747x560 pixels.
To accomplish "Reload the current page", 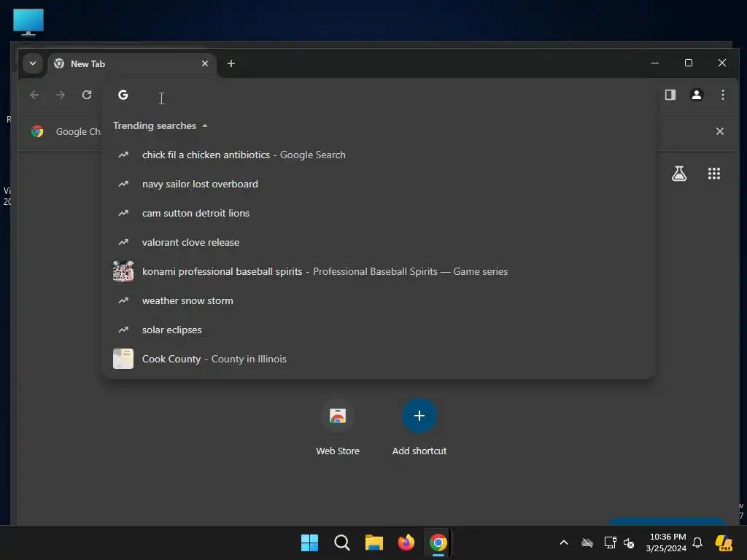I will pyautogui.click(x=87, y=95).
